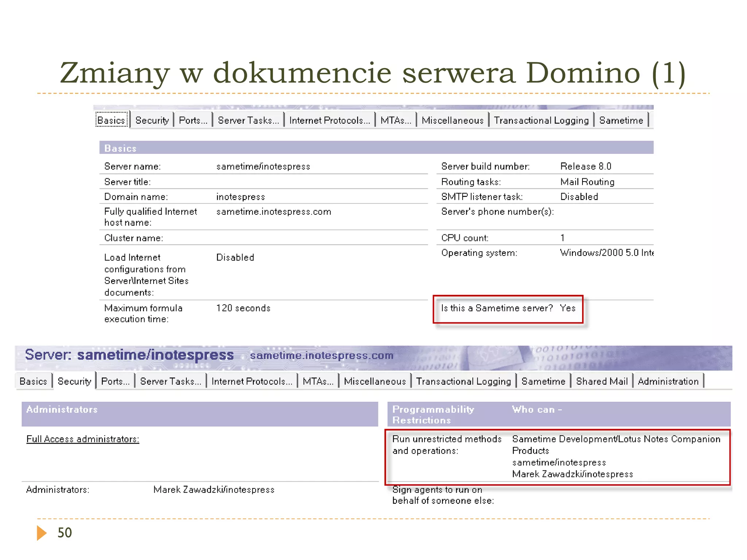Select server name value sametime/inotespress
This screenshot has width=747, height=560.
pyautogui.click(x=263, y=166)
